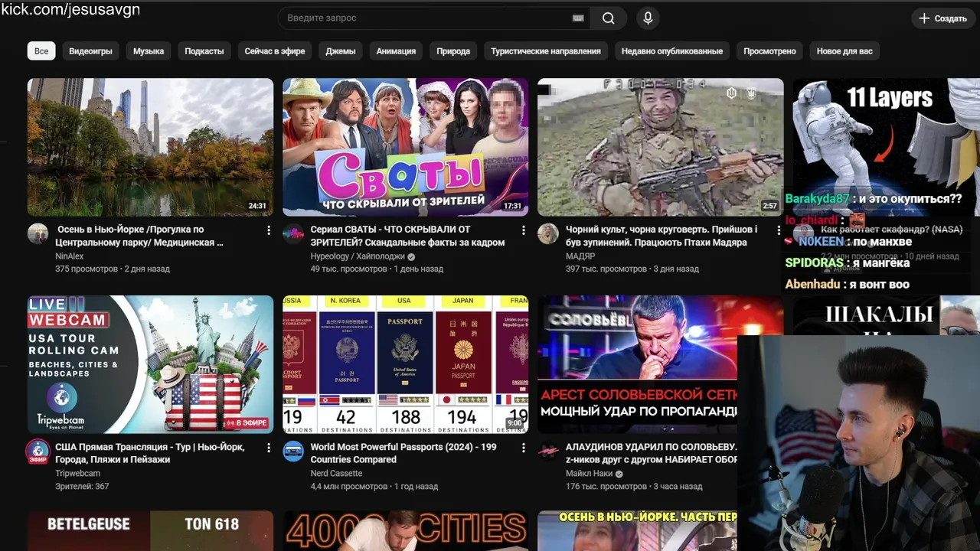
Task: Select the Музыка filter chip
Action: click(x=149, y=51)
